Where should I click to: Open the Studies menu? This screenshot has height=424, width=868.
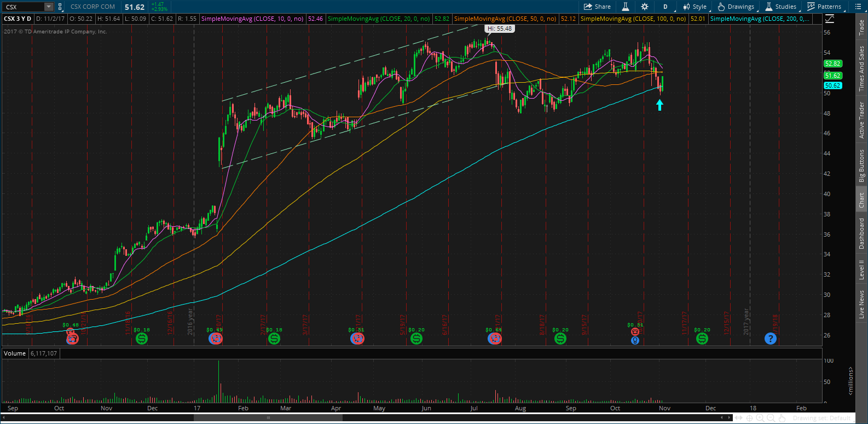[x=780, y=7]
